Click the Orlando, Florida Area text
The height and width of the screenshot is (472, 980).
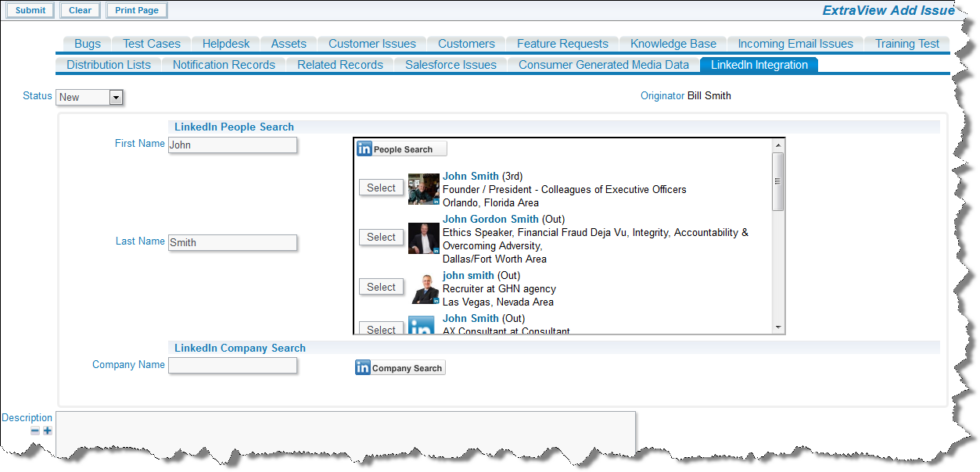tap(490, 203)
